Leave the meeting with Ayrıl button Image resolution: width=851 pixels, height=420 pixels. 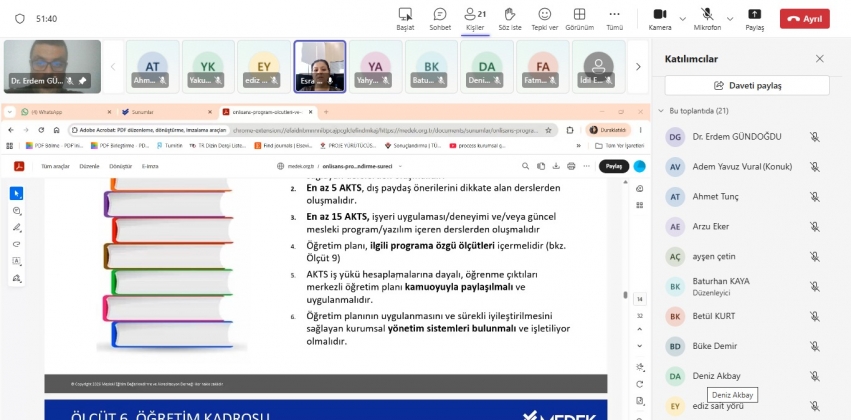[x=804, y=18]
